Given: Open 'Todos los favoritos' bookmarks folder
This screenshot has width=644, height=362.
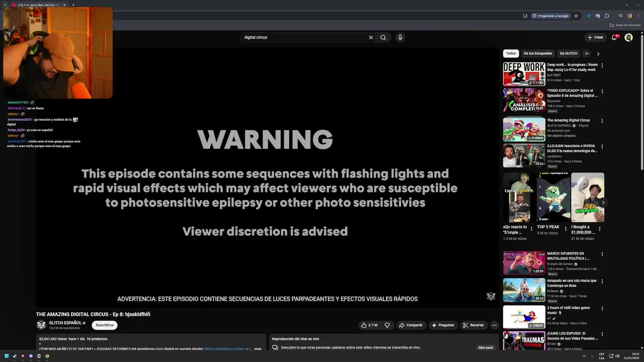Looking at the screenshot, I should tap(625, 25).
